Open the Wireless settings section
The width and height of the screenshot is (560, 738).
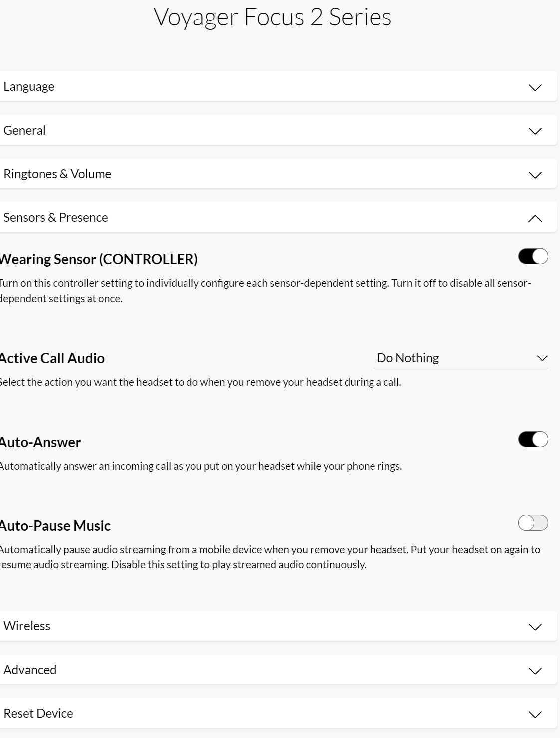[x=27, y=626]
